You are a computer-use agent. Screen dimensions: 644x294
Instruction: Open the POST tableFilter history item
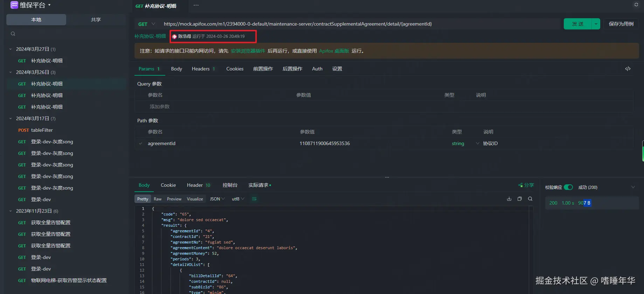[x=67, y=130]
